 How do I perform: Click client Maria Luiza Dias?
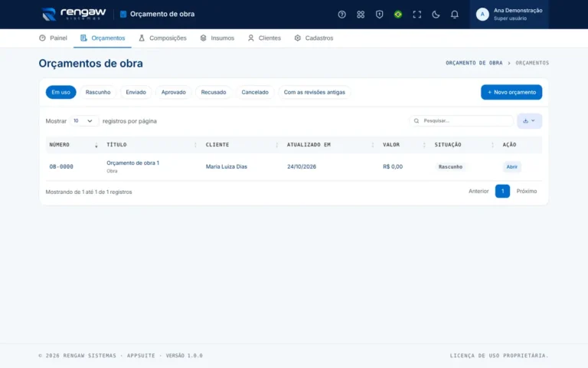pyautogui.click(x=227, y=166)
